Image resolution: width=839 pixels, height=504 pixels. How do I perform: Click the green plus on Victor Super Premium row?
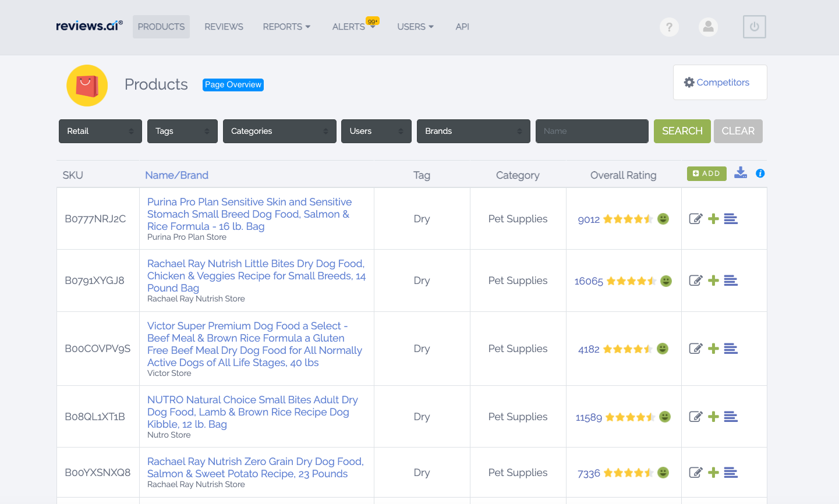click(x=713, y=349)
